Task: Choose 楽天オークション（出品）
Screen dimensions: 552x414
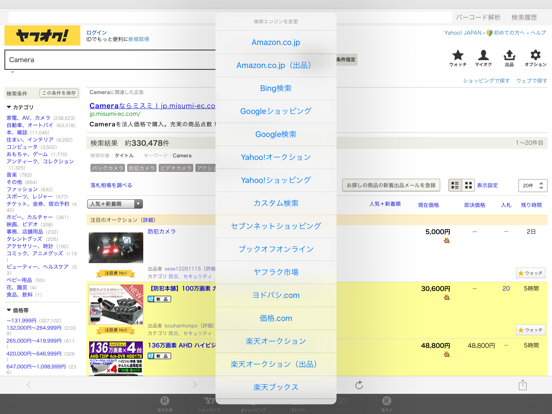Action: (276, 364)
